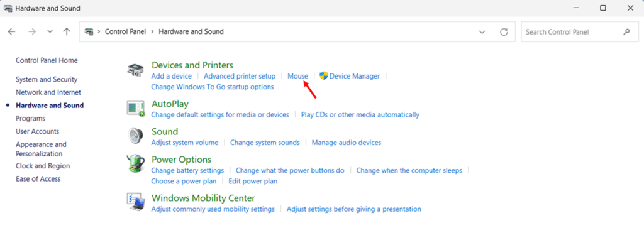The width and height of the screenshot is (644, 250).
Task: Select System and Security in sidebar
Action: [x=47, y=79]
